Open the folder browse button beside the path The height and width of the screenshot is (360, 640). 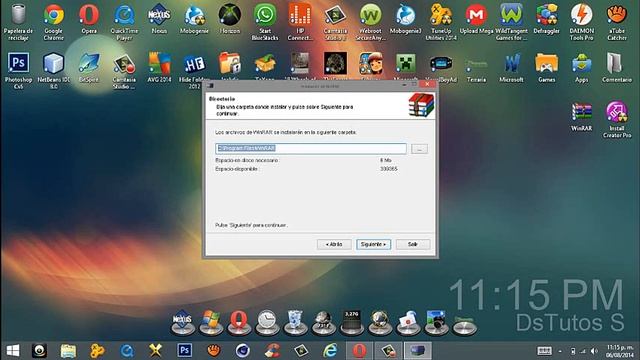(419, 149)
